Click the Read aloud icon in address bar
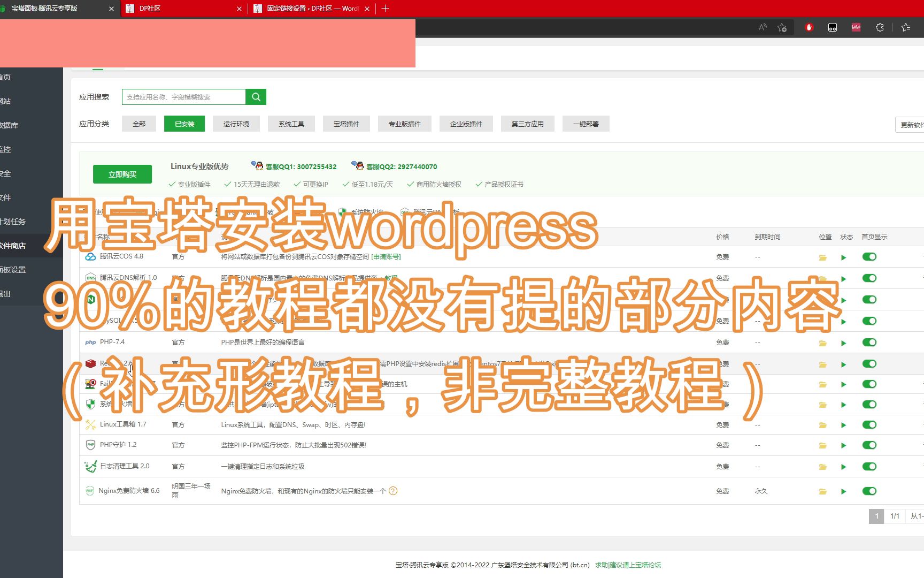Image resolution: width=924 pixels, height=578 pixels. [x=763, y=27]
